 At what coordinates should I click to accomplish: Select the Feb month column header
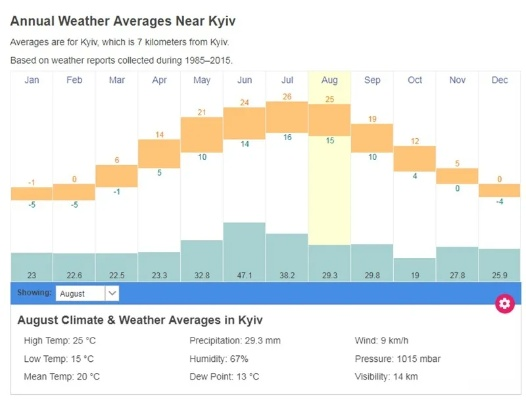click(74, 80)
